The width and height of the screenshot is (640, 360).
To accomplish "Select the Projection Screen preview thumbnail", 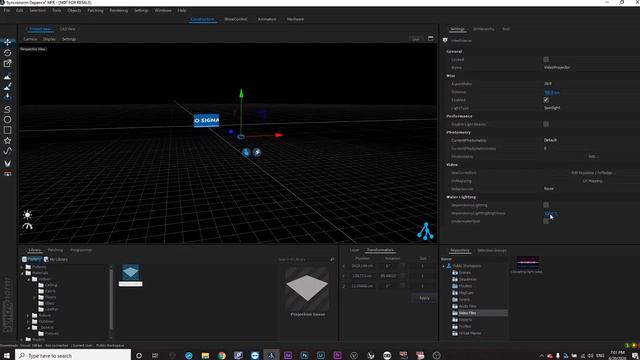I will pyautogui.click(x=307, y=289).
